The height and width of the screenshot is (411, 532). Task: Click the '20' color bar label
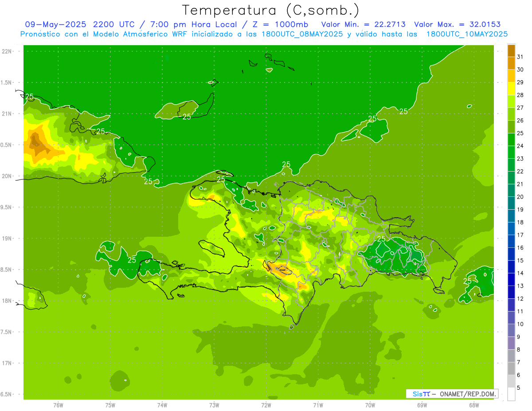(520, 197)
